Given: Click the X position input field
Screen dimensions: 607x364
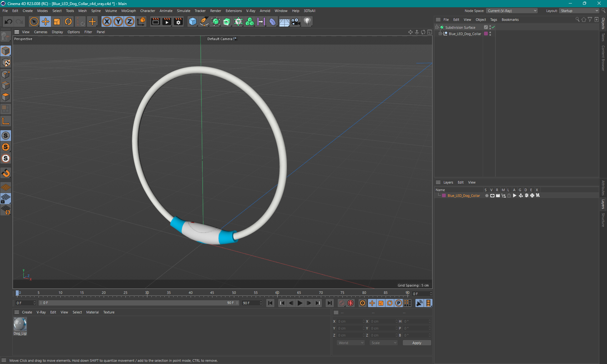Looking at the screenshot, I should click(351, 321).
